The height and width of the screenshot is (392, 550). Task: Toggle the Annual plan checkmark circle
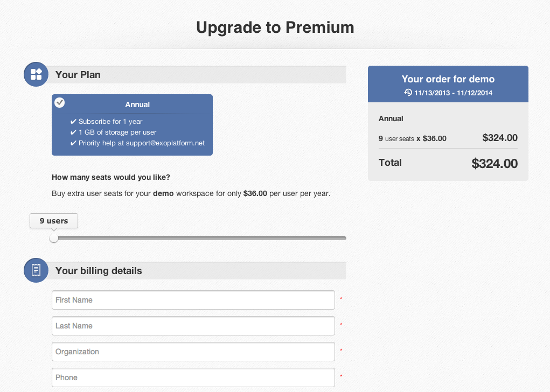[x=60, y=103]
